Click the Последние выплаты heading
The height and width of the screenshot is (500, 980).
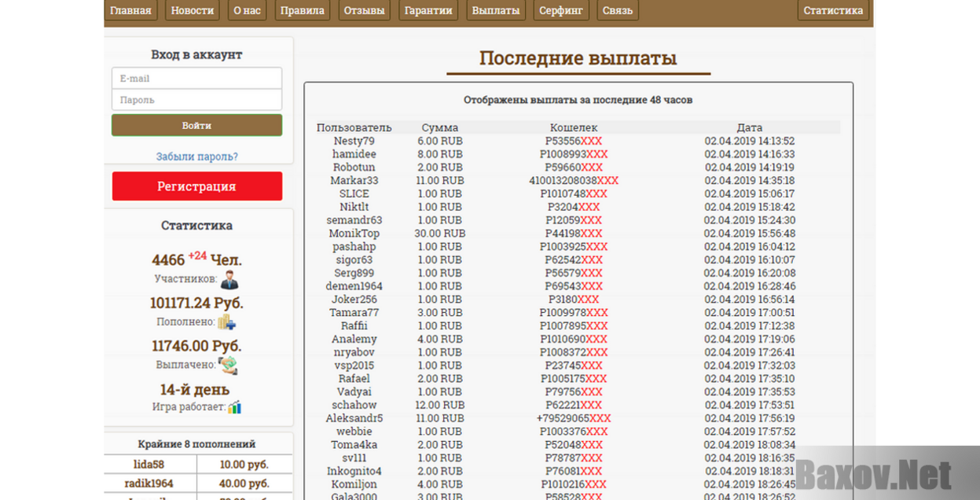(578, 58)
